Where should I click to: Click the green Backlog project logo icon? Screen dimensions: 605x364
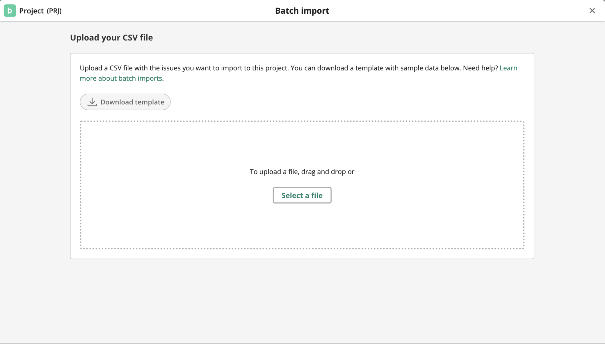10,11
